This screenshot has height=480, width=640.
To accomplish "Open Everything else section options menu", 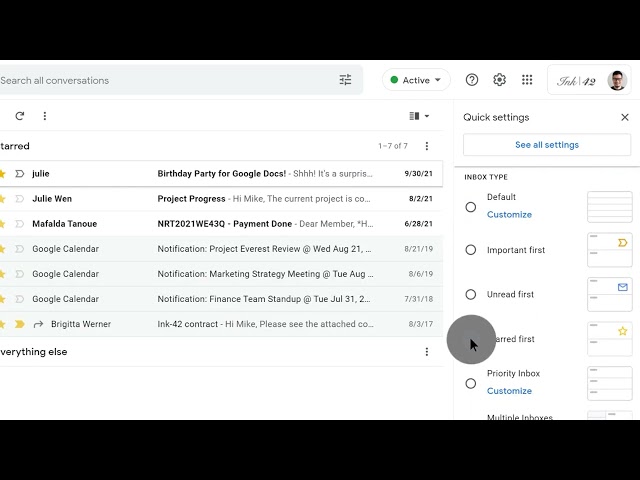I will (427, 352).
